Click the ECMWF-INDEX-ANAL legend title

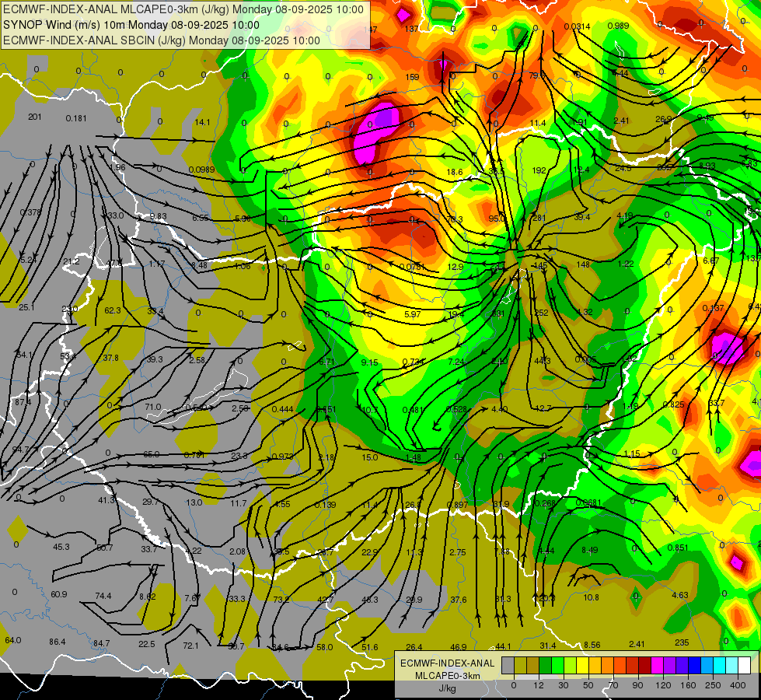coord(448,663)
